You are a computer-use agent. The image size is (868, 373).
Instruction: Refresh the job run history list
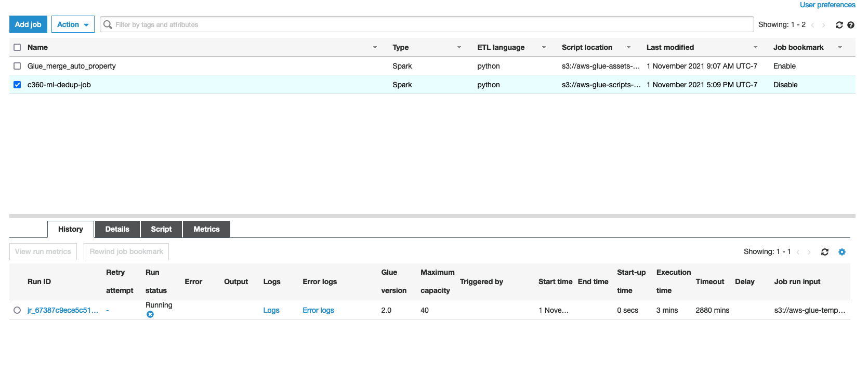pos(824,252)
